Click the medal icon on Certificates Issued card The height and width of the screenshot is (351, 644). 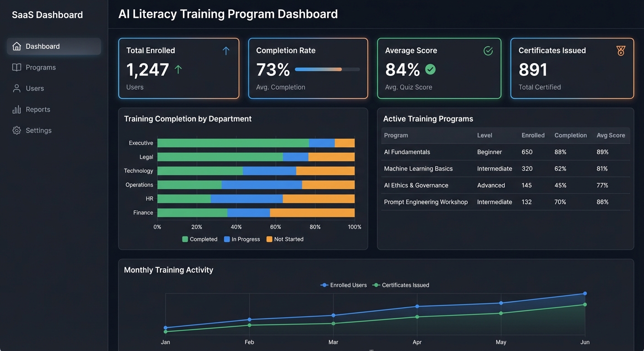621,50
